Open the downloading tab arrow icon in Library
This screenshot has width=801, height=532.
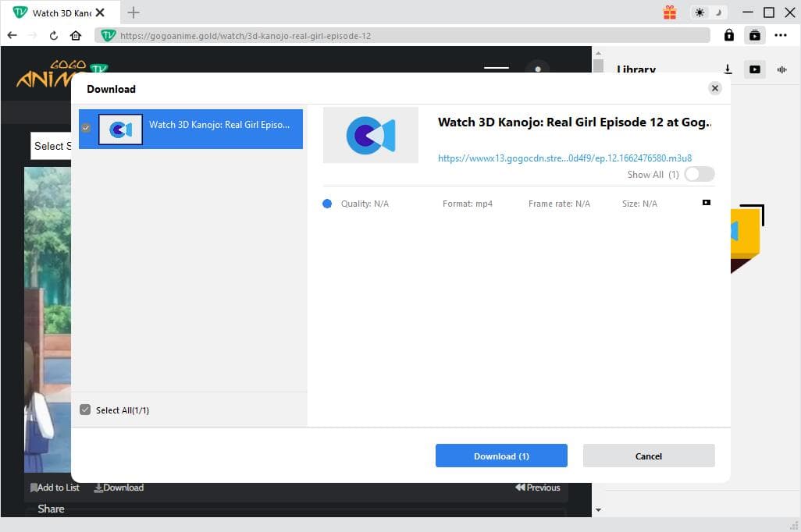coord(728,69)
